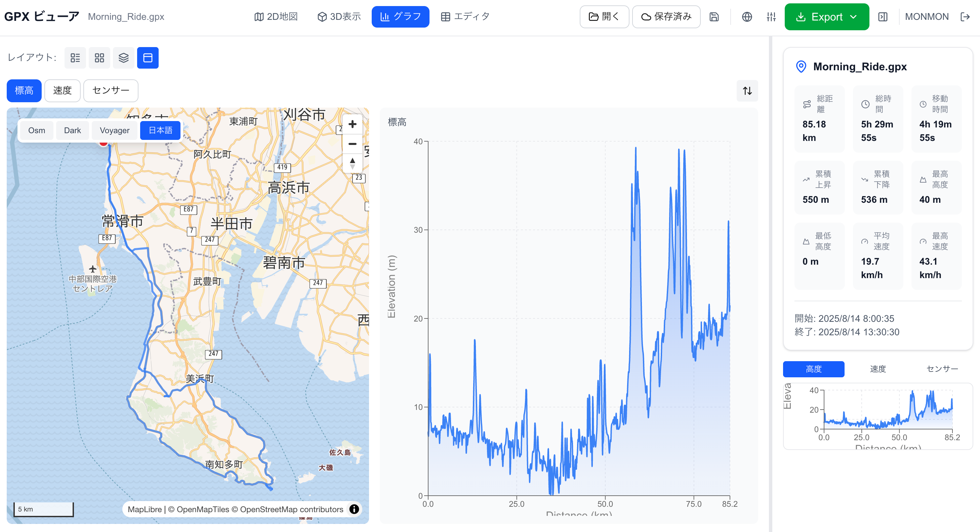
Task: Enable the センサー graph option
Action: (x=111, y=90)
